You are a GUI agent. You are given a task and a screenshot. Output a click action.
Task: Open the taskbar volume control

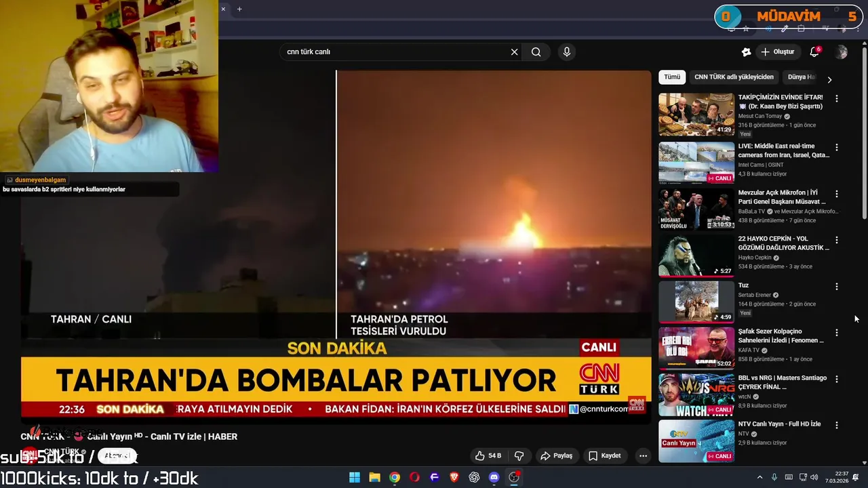[814, 477]
